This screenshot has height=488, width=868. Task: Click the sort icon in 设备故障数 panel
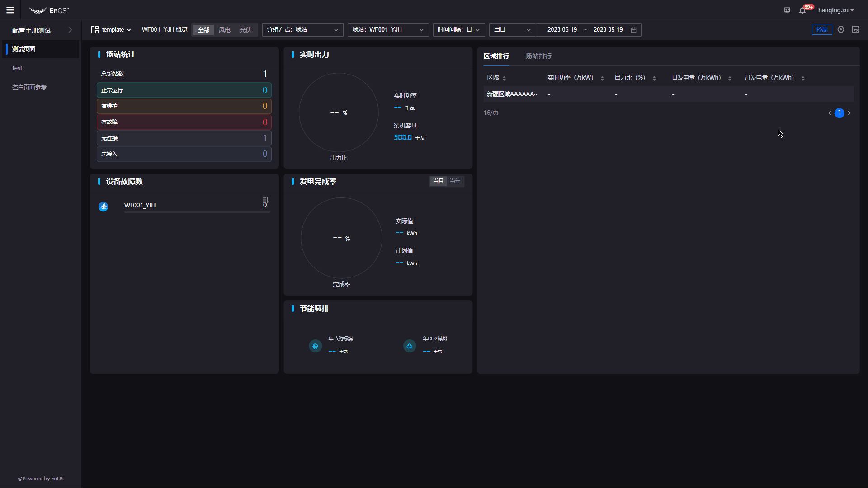click(265, 200)
